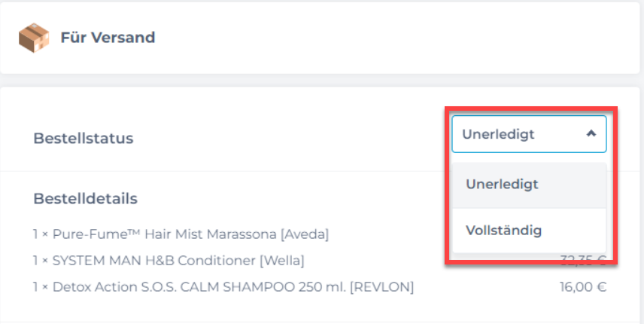Click the TM symbol after Pure-Fume
The height and width of the screenshot is (324, 644).
pyautogui.click(x=135, y=232)
